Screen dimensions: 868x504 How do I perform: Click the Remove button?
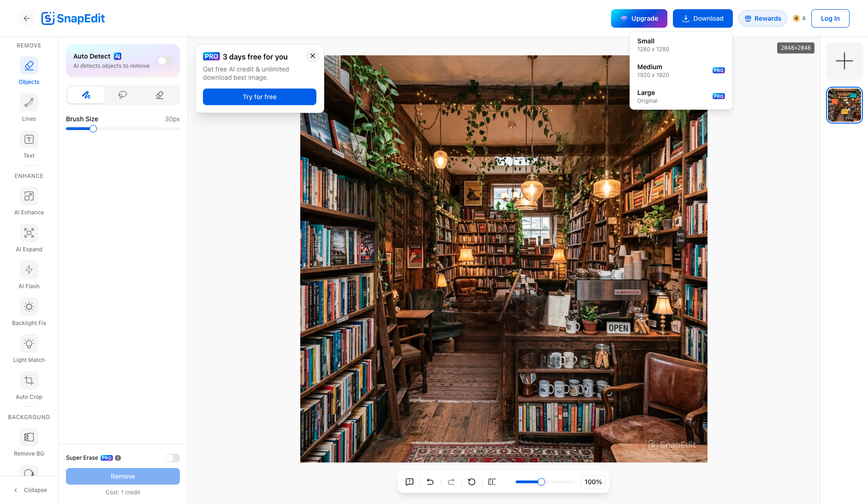tap(123, 476)
